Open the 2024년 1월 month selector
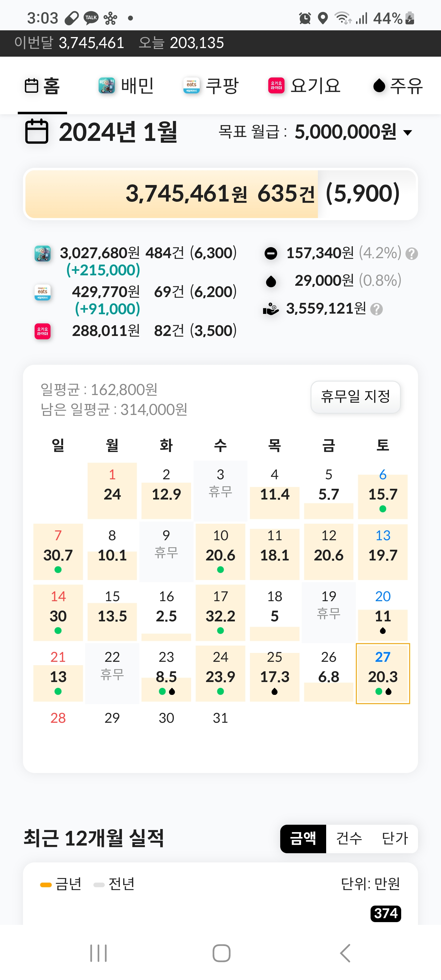This screenshot has height=980, width=441. (x=118, y=132)
